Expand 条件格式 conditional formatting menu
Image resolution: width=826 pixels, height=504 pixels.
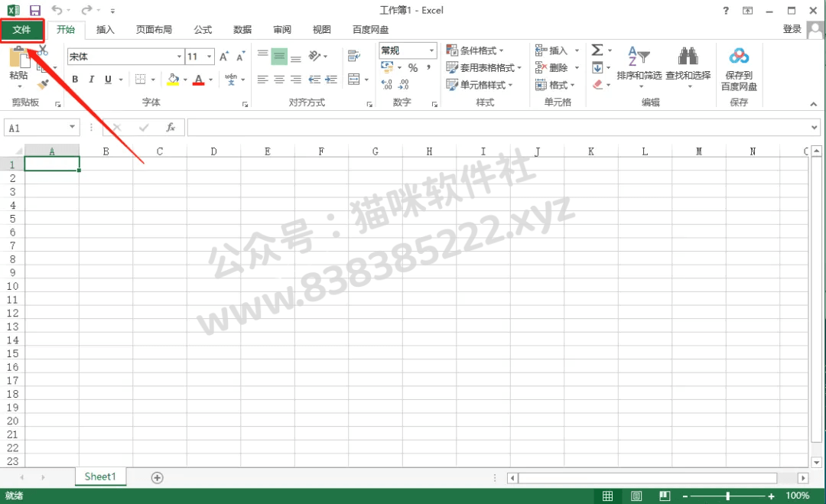(x=475, y=50)
